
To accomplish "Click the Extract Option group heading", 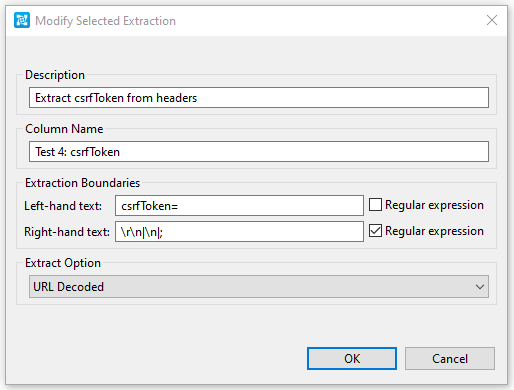I will coord(63,263).
